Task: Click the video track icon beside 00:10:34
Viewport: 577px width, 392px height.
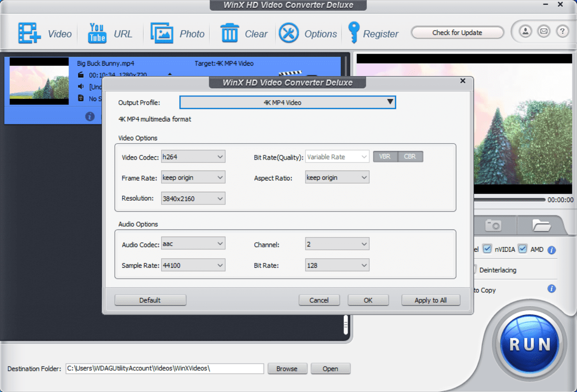Action: [81, 75]
